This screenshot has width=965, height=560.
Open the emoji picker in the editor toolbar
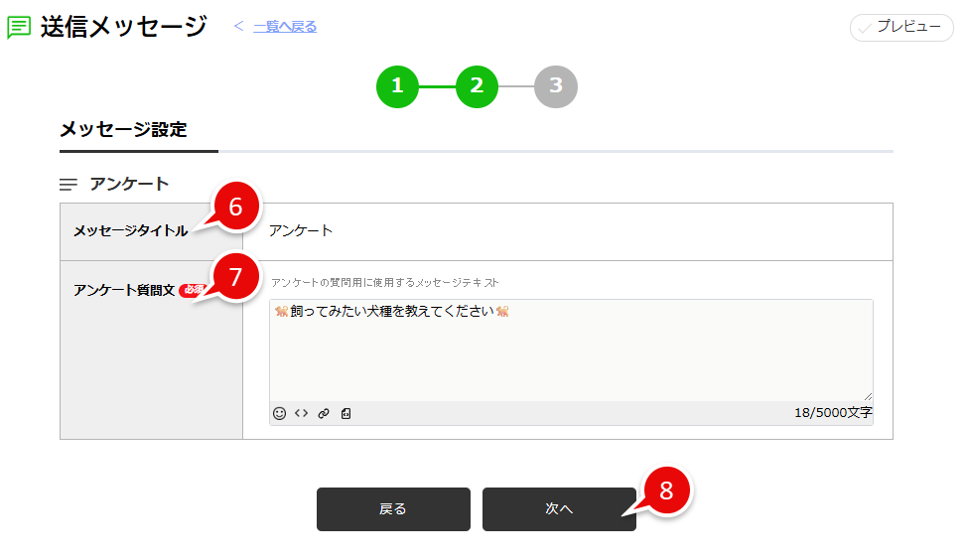[x=280, y=413]
